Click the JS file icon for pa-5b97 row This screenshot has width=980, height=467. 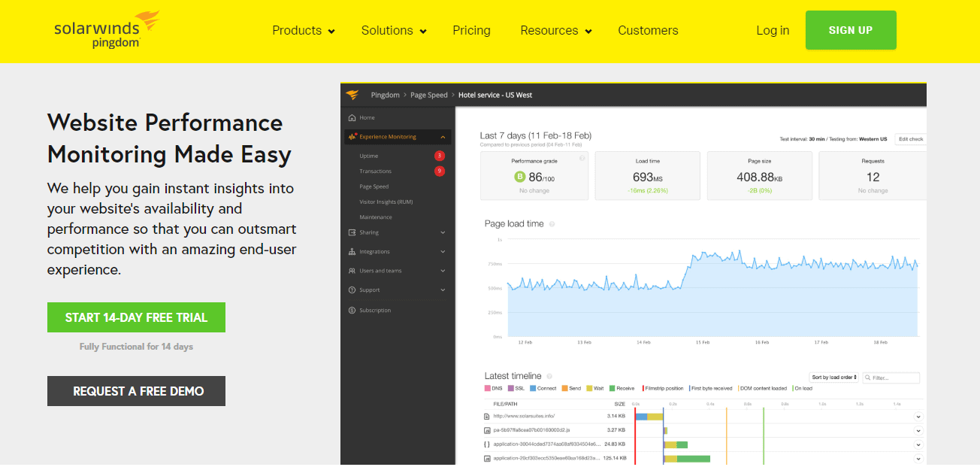tap(486, 430)
